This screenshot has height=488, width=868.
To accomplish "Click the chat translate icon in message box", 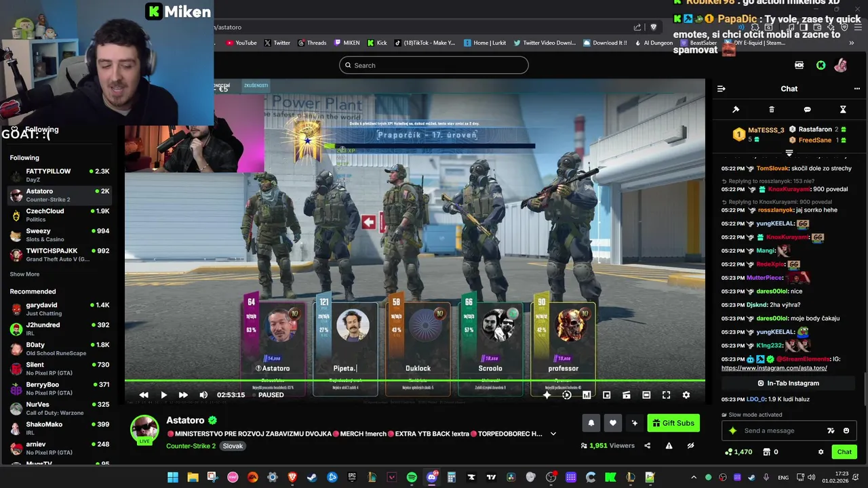I will click(x=831, y=430).
